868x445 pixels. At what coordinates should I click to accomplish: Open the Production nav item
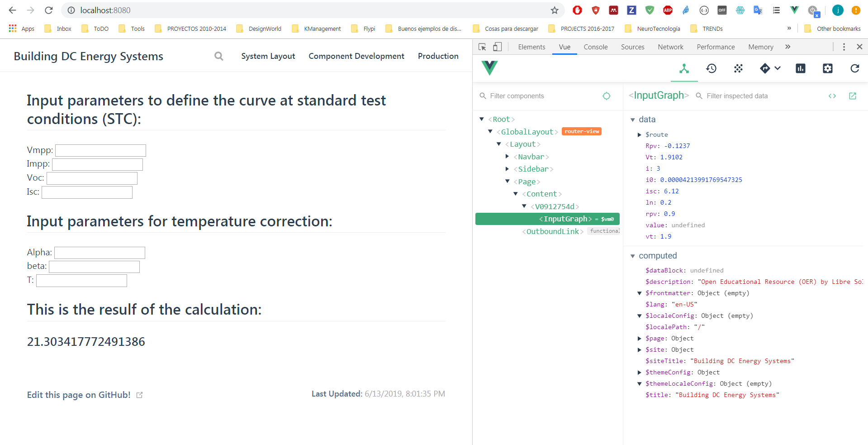pos(438,56)
